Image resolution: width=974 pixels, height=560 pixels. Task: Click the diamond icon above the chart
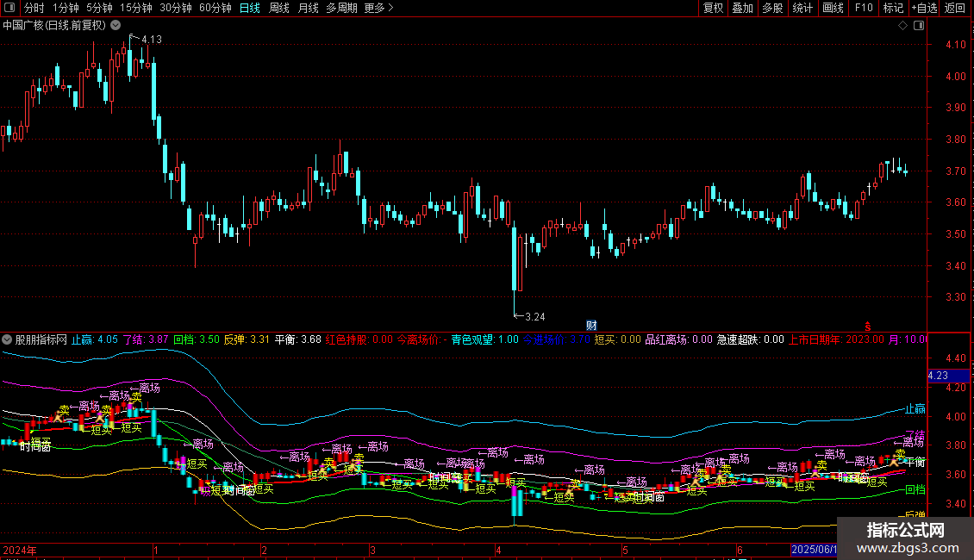(902, 26)
